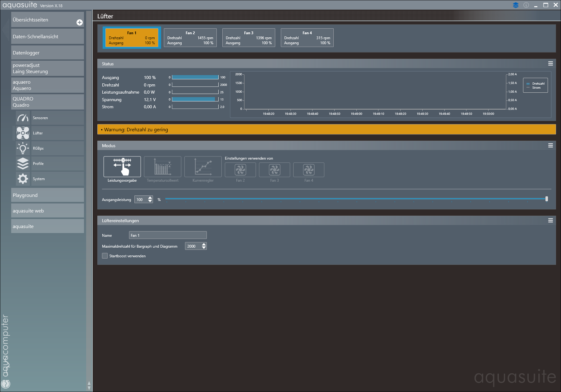This screenshot has height=392, width=561.
Task: Open the Playground sidebar entry
Action: tap(47, 195)
